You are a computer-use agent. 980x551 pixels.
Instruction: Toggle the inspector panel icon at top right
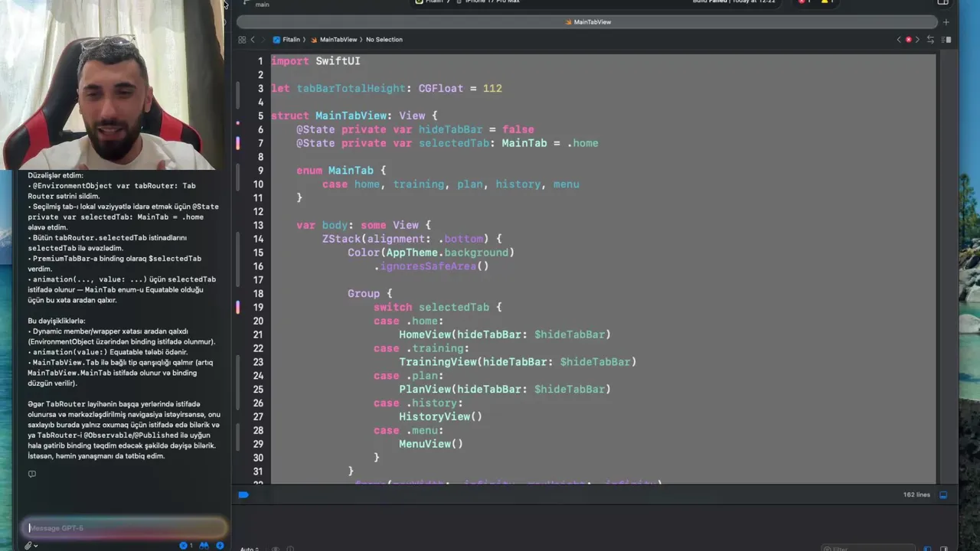click(x=943, y=2)
